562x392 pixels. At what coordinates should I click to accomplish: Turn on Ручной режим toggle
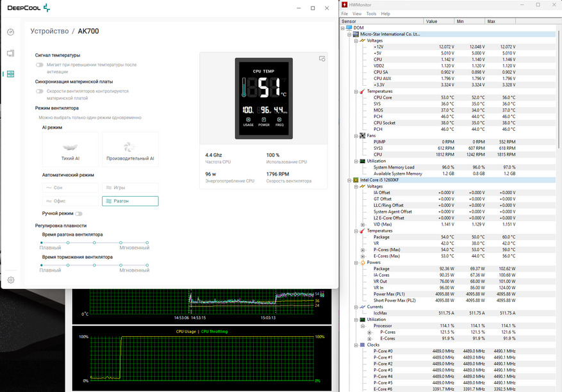pos(79,213)
